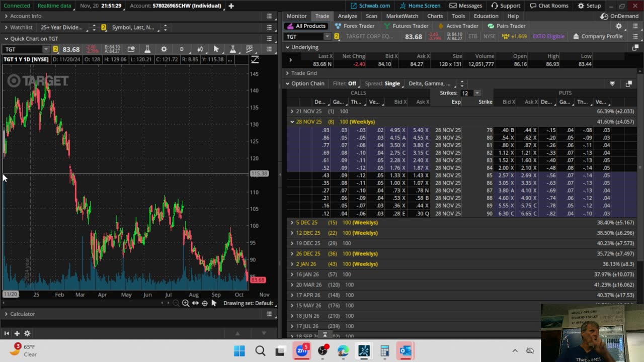
Task: Open Windows taskbar search
Action: click(x=260, y=351)
